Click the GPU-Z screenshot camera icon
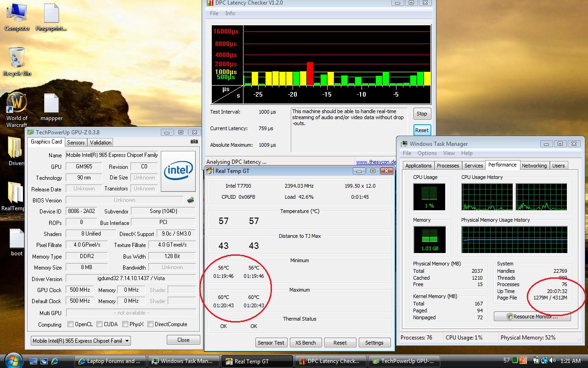Screen dimensions: 588x368 click(x=194, y=142)
